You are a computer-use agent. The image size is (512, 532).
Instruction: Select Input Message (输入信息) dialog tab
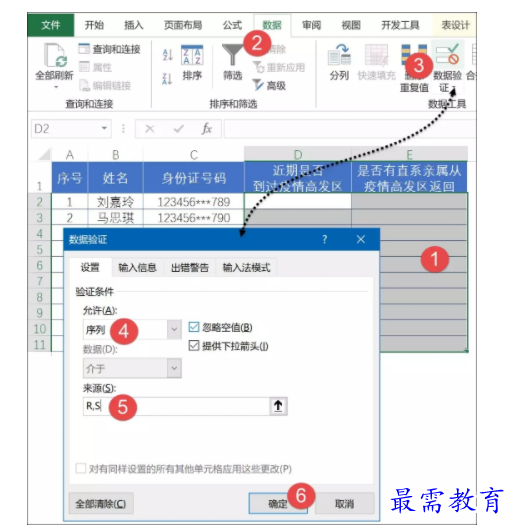pyautogui.click(x=137, y=267)
